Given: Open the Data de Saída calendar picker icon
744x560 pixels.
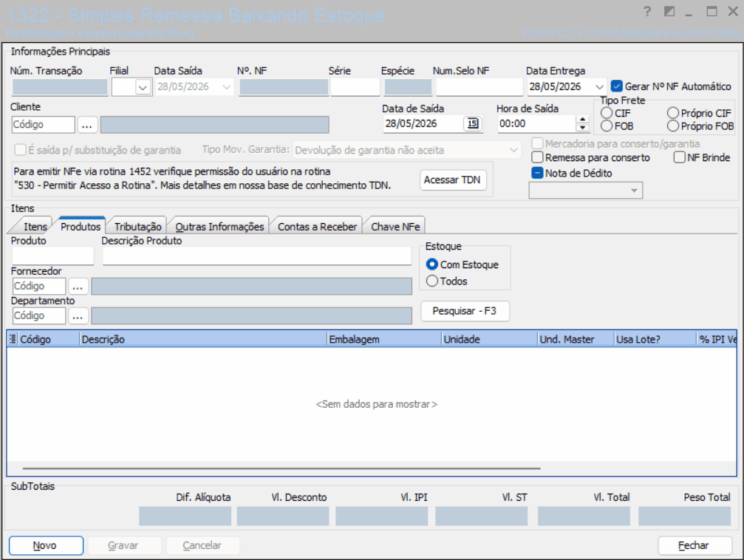Looking at the screenshot, I should pos(473,124).
